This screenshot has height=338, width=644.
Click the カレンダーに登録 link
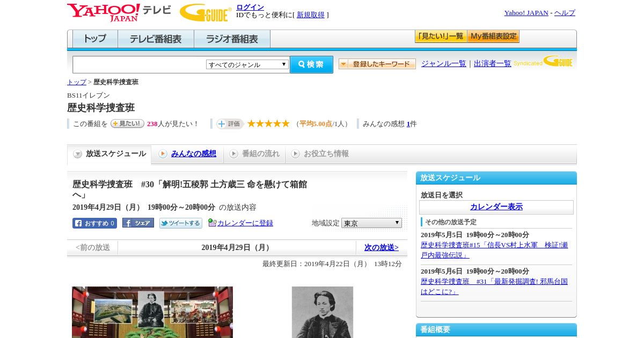(x=245, y=223)
